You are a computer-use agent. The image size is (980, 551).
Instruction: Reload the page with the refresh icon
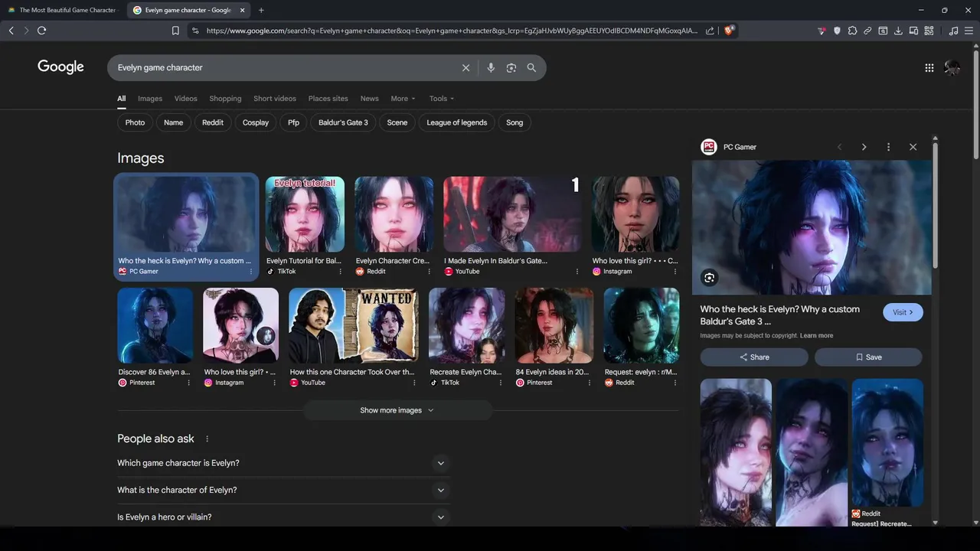click(x=41, y=31)
